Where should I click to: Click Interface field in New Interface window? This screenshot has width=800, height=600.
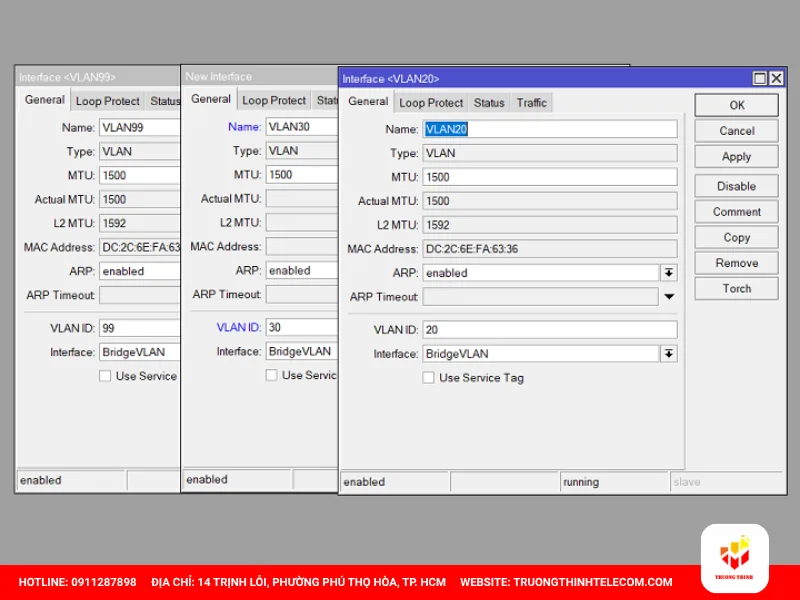pyautogui.click(x=301, y=351)
